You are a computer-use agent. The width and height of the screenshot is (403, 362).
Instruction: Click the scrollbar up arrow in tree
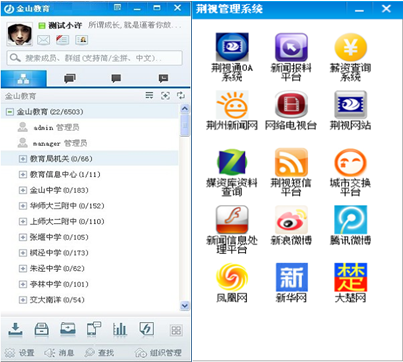pos(185,109)
